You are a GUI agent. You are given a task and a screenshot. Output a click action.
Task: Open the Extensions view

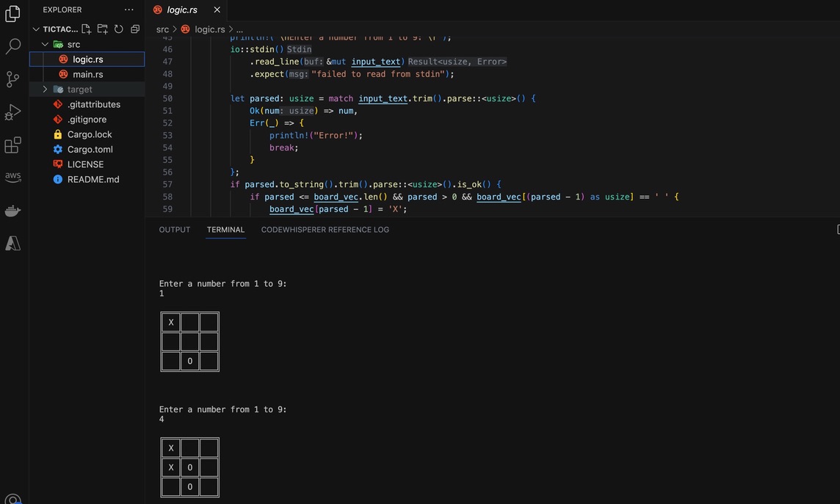click(x=12, y=145)
